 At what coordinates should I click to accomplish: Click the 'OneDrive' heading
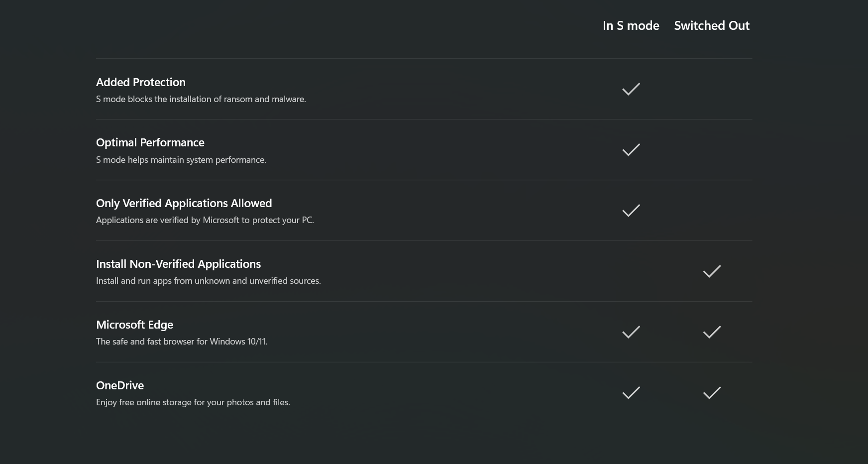[120, 386]
